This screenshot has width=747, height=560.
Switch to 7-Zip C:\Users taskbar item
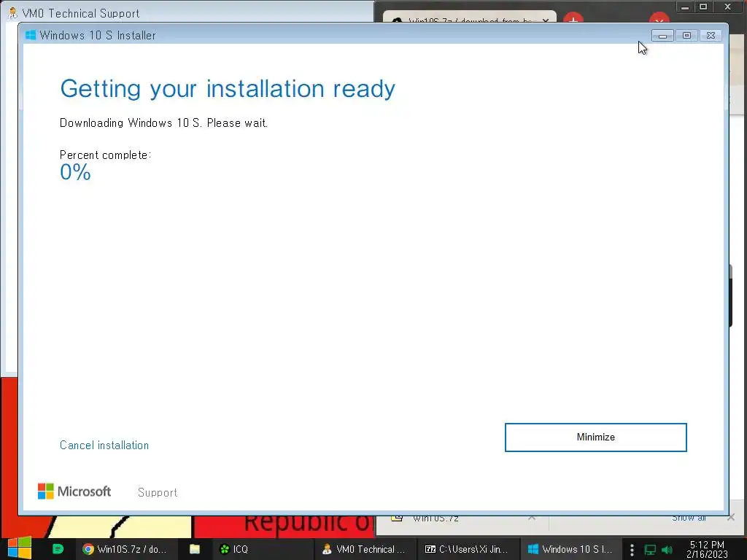pos(468,549)
